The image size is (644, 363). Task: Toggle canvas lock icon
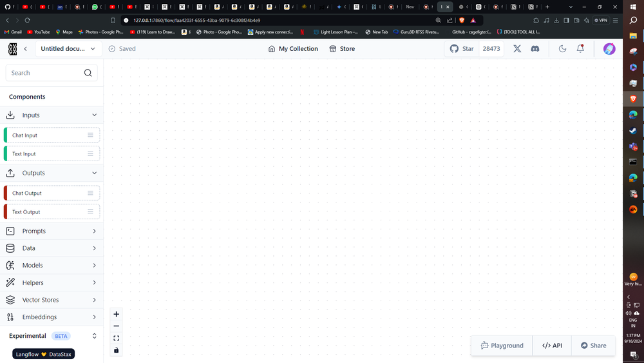117,350
